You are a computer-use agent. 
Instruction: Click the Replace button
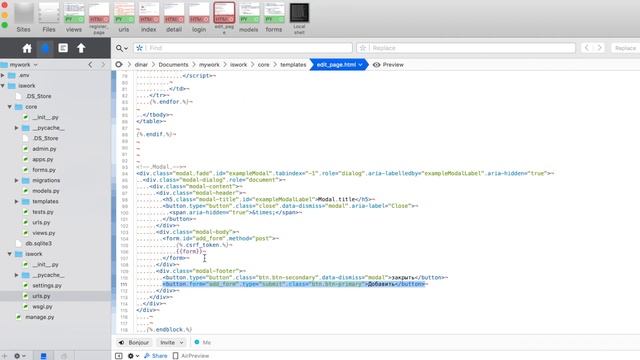click(625, 48)
